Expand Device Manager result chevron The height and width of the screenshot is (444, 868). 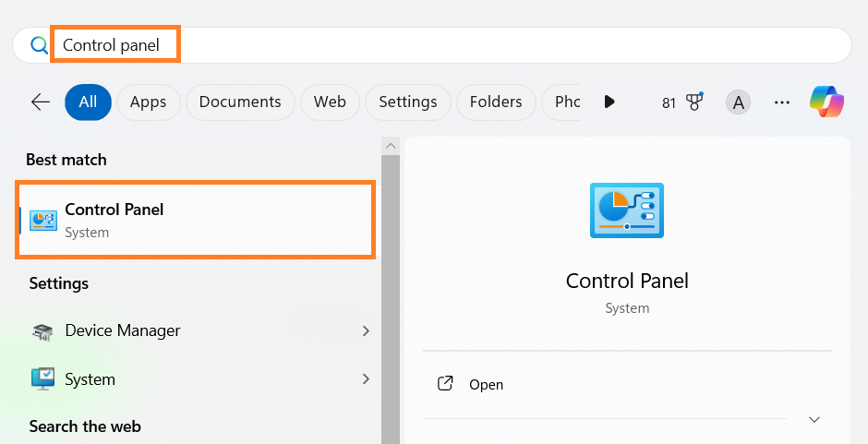[366, 330]
